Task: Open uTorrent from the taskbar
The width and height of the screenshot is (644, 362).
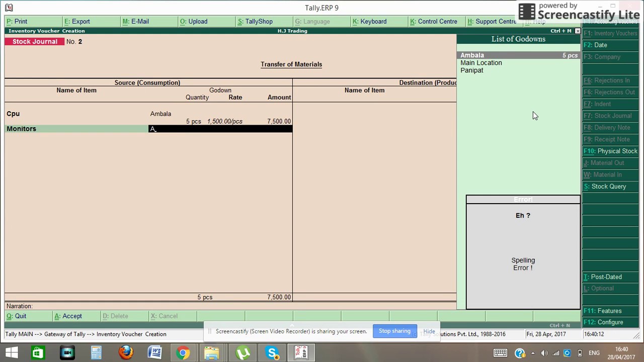Action: 243,353
